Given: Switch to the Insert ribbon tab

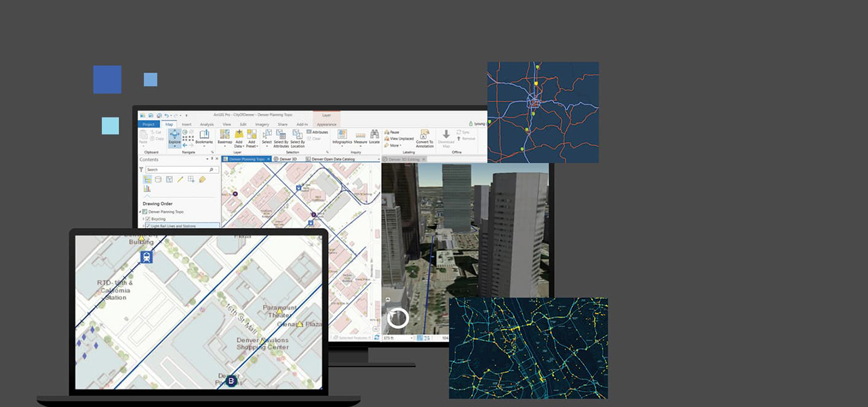Looking at the screenshot, I should coord(186,124).
